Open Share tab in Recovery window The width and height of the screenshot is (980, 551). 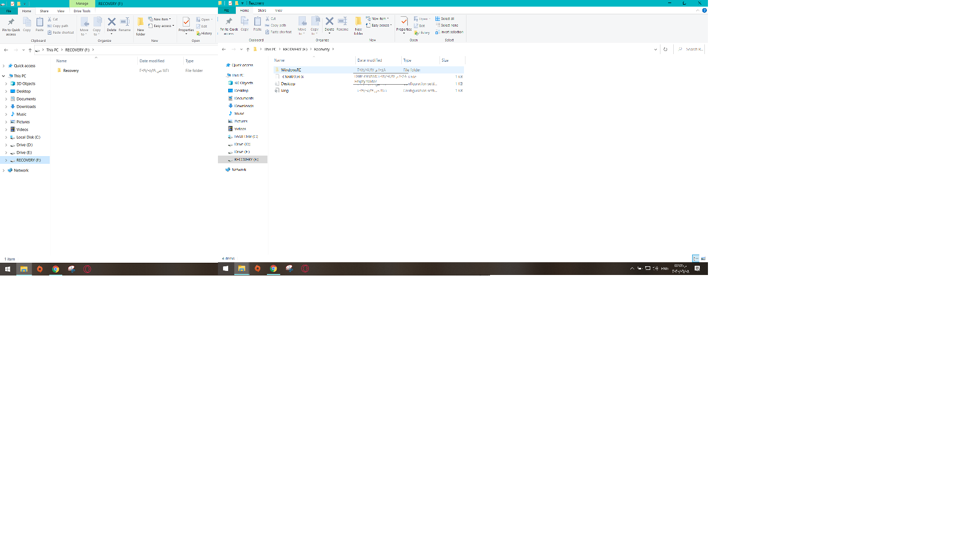point(262,10)
